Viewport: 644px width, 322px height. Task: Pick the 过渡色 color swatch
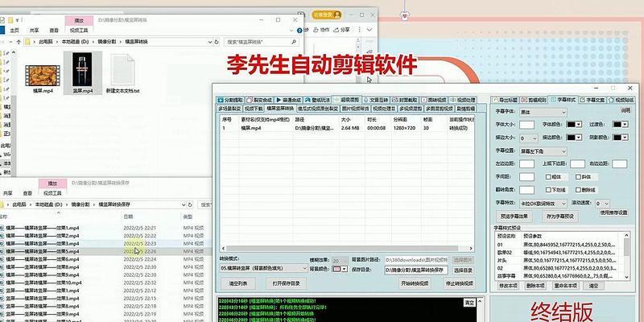coord(620,125)
